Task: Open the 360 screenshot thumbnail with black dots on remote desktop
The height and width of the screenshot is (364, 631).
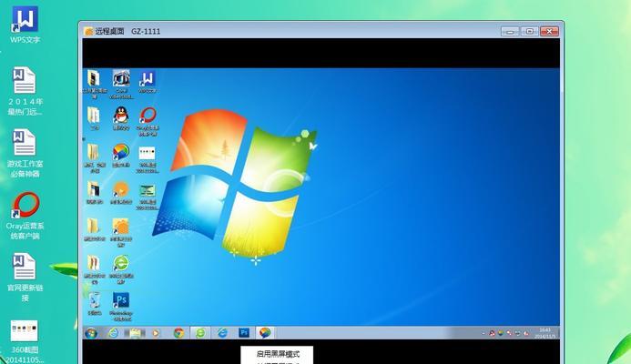Action: pyautogui.click(x=148, y=159)
